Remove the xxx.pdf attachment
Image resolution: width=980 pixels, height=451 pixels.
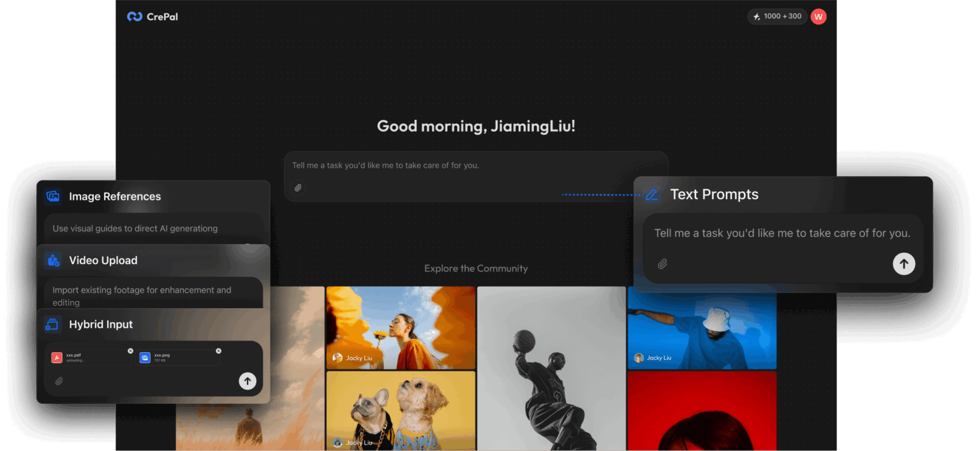[x=130, y=351]
